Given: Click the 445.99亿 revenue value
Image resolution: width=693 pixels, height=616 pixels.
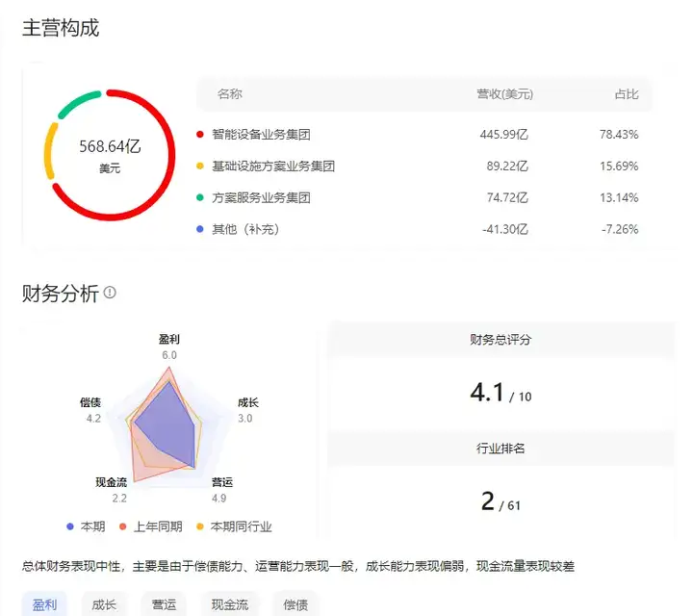Looking at the screenshot, I should coord(503,135).
